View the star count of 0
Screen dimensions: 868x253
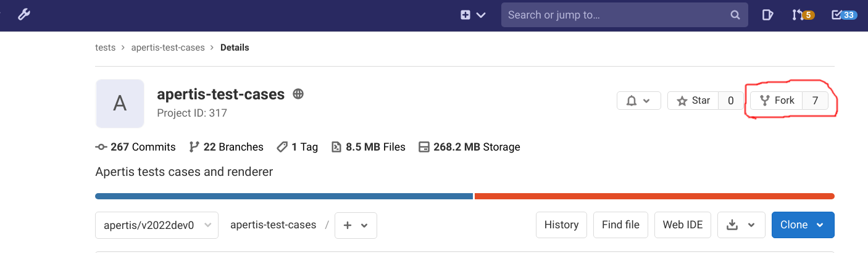point(730,101)
